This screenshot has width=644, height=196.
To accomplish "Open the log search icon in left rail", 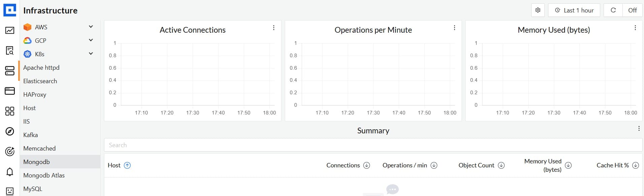I will click(x=10, y=51).
